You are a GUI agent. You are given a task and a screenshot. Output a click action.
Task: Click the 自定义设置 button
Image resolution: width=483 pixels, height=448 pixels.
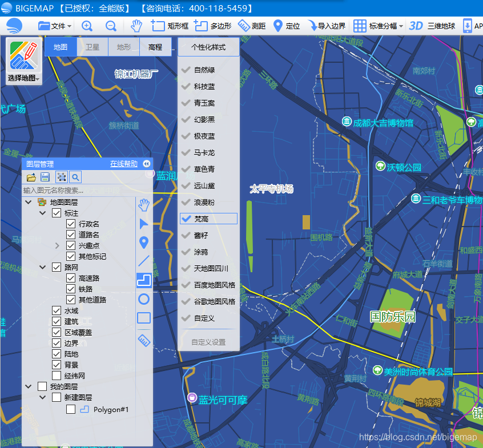(208, 342)
